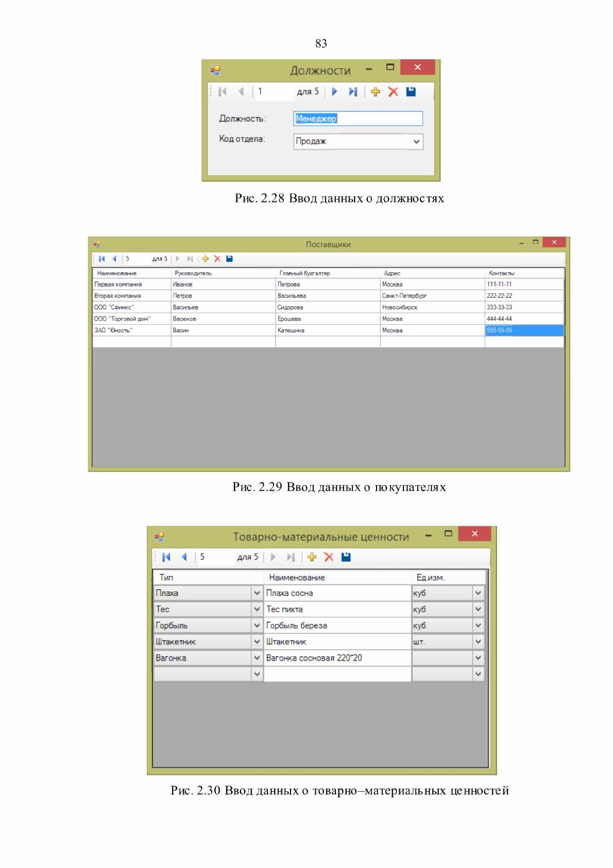Save data with the floppy icon in Должности
This screenshot has width=613, height=868.
click(x=411, y=92)
